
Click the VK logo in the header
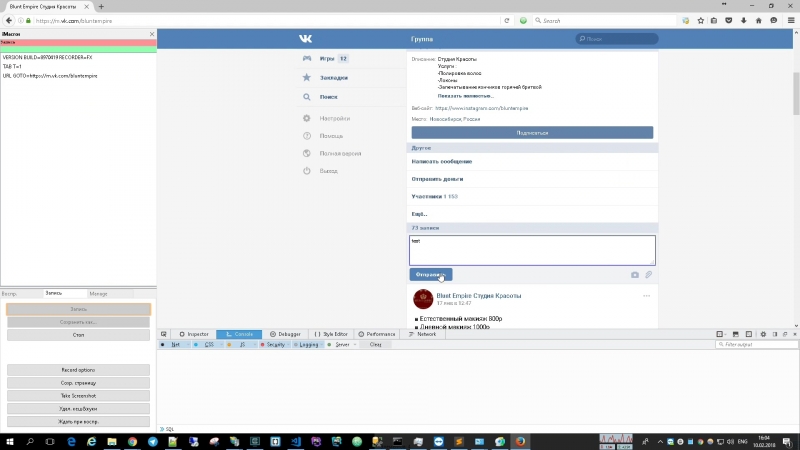305,39
